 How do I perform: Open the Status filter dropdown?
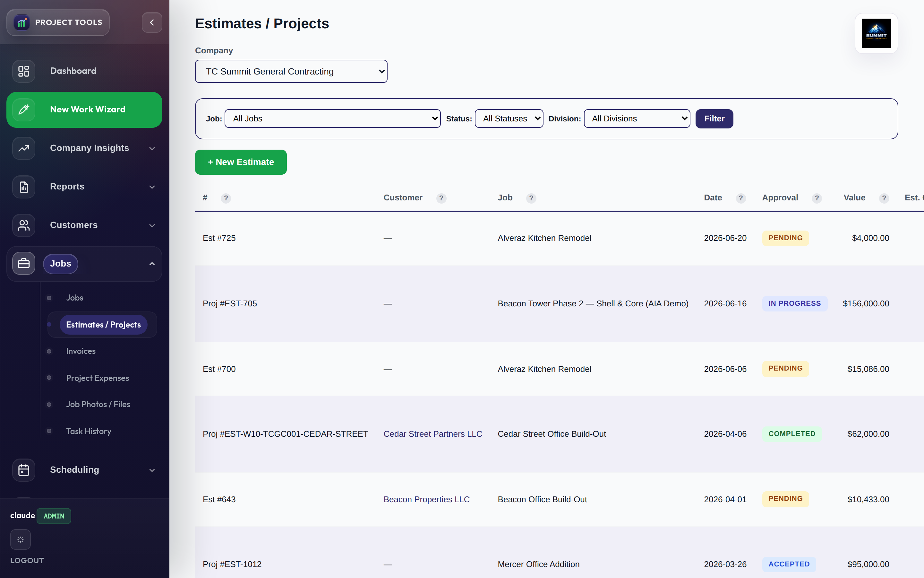[x=509, y=118]
